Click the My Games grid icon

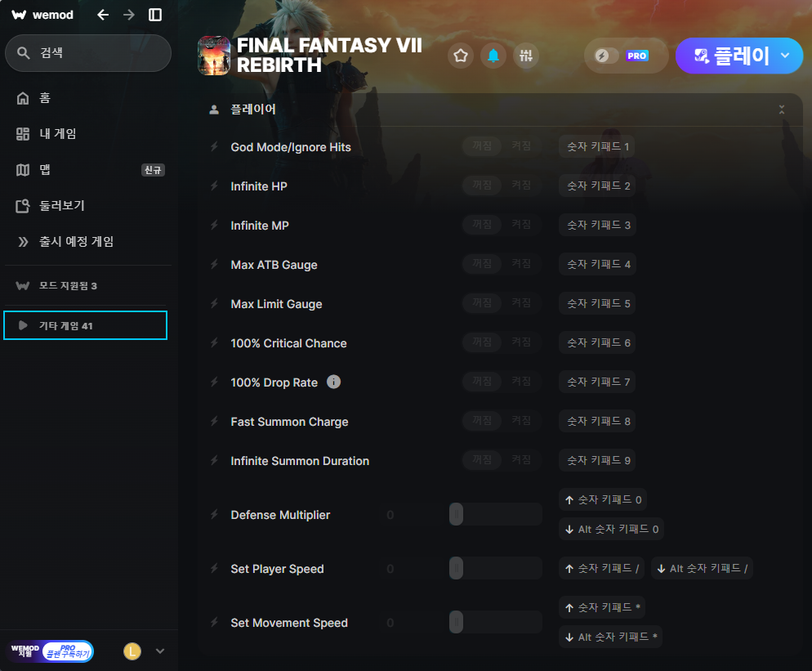tap(23, 134)
